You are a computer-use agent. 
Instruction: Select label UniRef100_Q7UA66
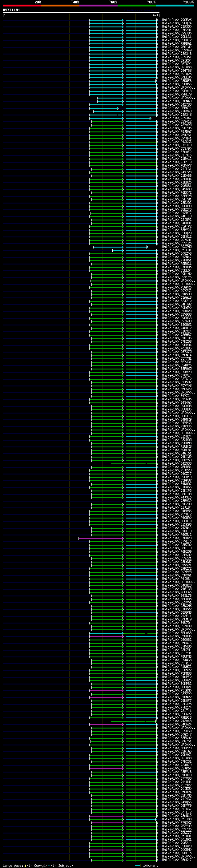[x=177, y=487]
